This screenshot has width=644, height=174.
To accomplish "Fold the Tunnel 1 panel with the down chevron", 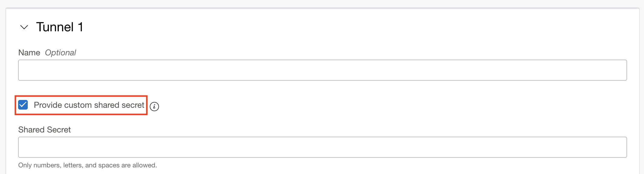I will (24, 27).
